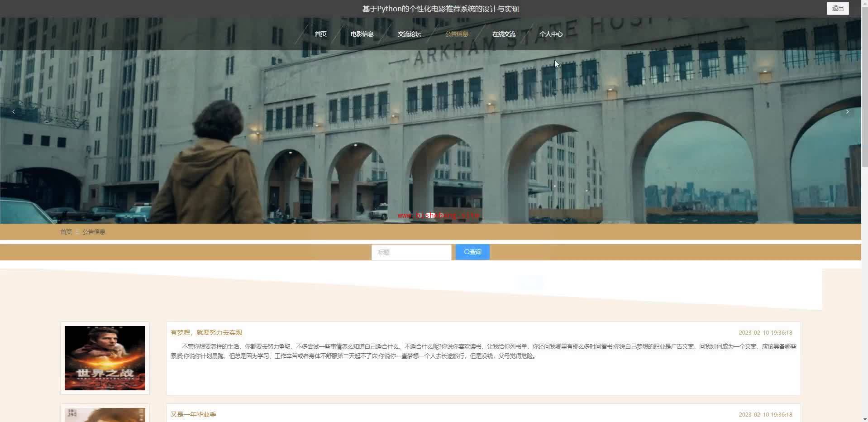Open the announcement titled 有梦想，就要努力去实现
The height and width of the screenshot is (422, 868).
tap(206, 332)
